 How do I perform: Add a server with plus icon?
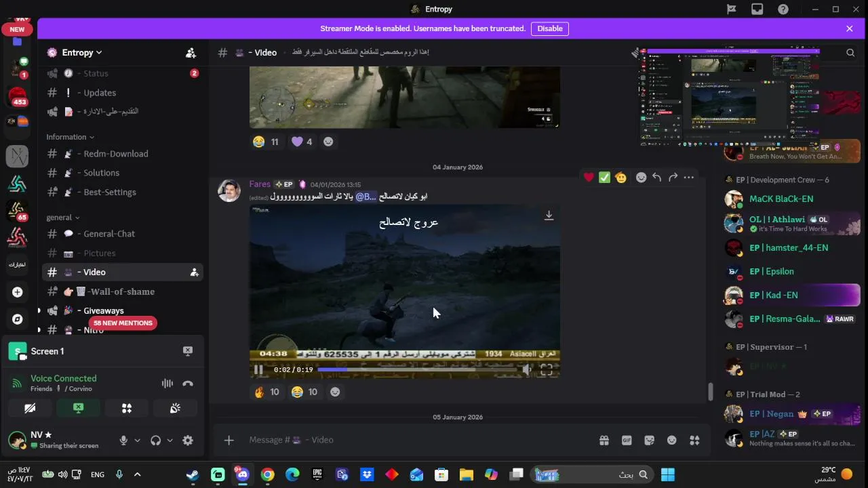coord(18,292)
